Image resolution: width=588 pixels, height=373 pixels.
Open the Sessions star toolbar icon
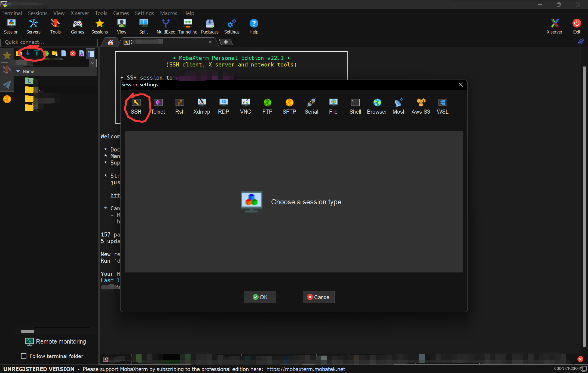coord(100,26)
